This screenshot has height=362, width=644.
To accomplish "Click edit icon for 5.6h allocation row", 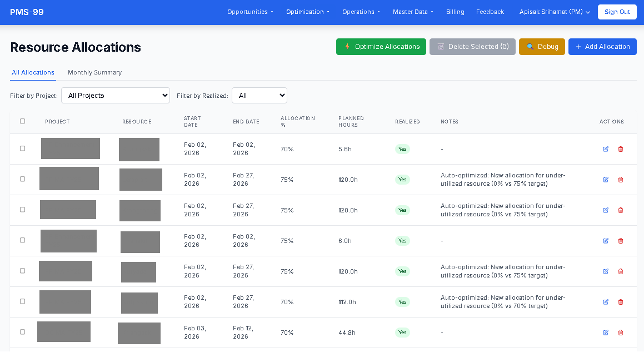I will pos(606,149).
